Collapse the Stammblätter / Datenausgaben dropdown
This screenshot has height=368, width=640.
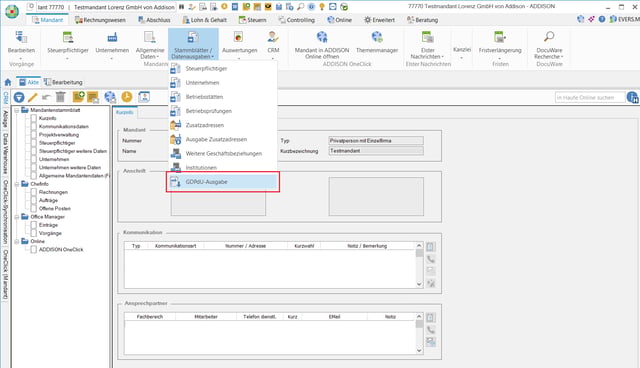click(x=193, y=45)
